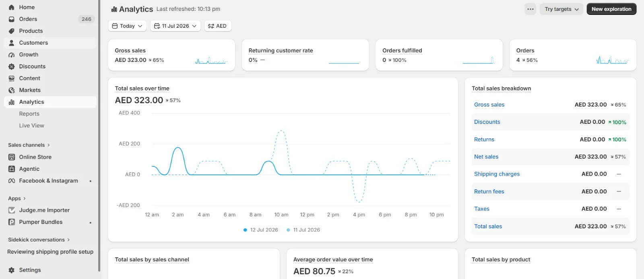644x279 pixels.
Task: Open Reviewing shipping profile setup conversation
Action: pyautogui.click(x=50, y=252)
